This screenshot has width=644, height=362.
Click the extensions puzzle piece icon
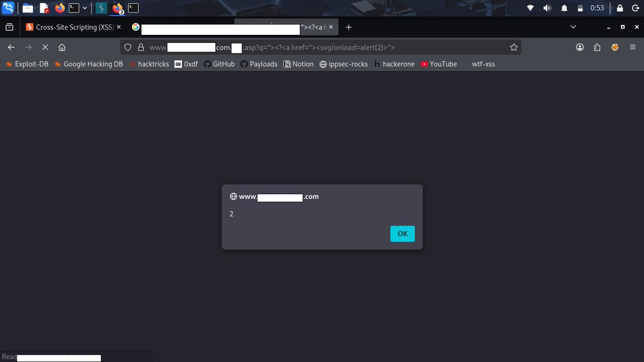tap(597, 47)
